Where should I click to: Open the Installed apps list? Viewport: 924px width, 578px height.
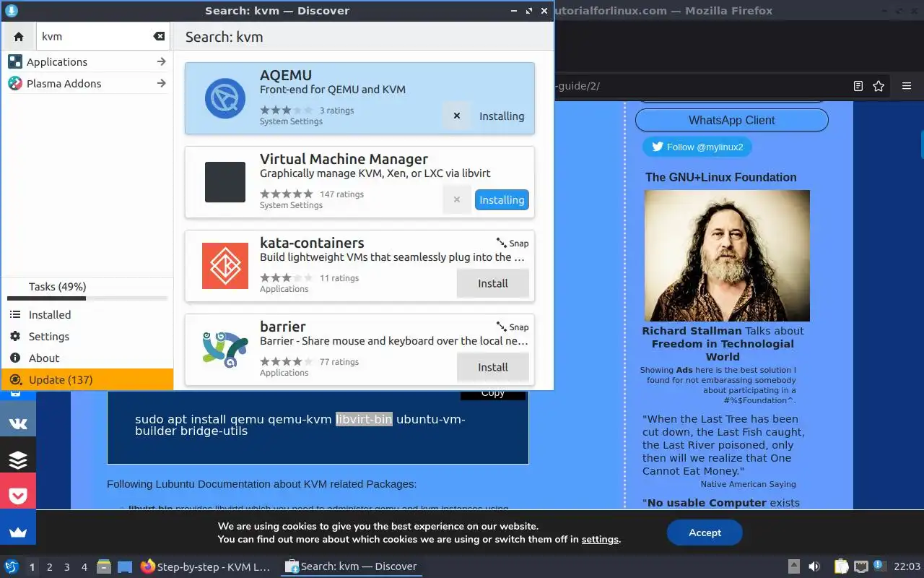pyautogui.click(x=87, y=315)
